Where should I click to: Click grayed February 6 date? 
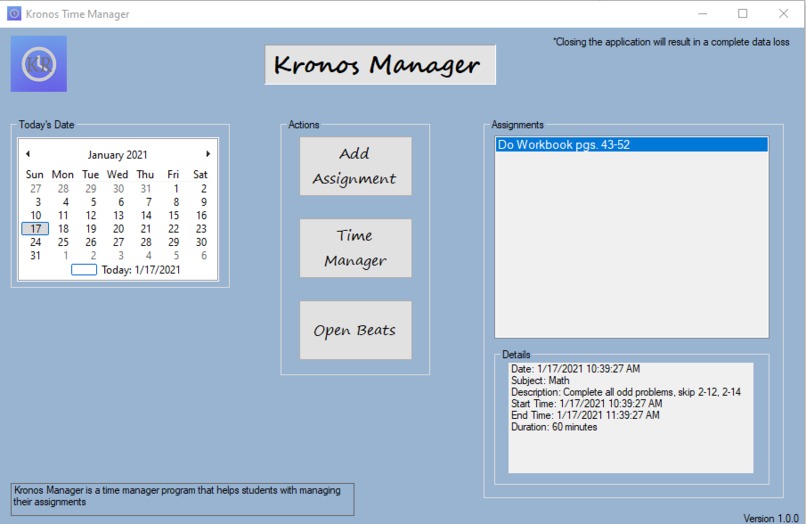(x=204, y=256)
